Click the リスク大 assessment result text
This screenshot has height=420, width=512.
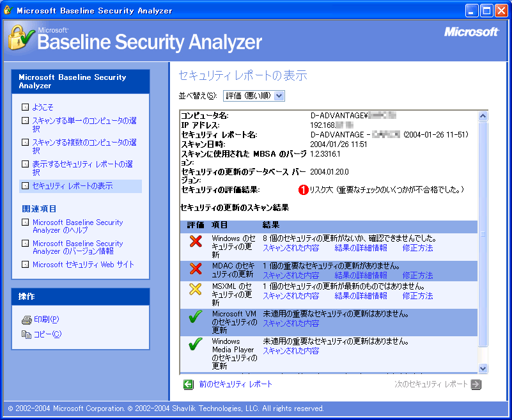[x=387, y=190]
